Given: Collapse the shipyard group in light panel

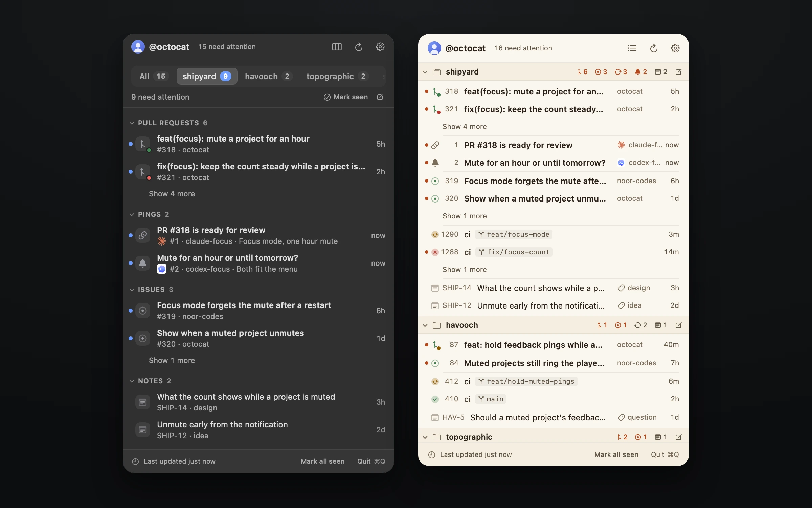Looking at the screenshot, I should [425, 72].
